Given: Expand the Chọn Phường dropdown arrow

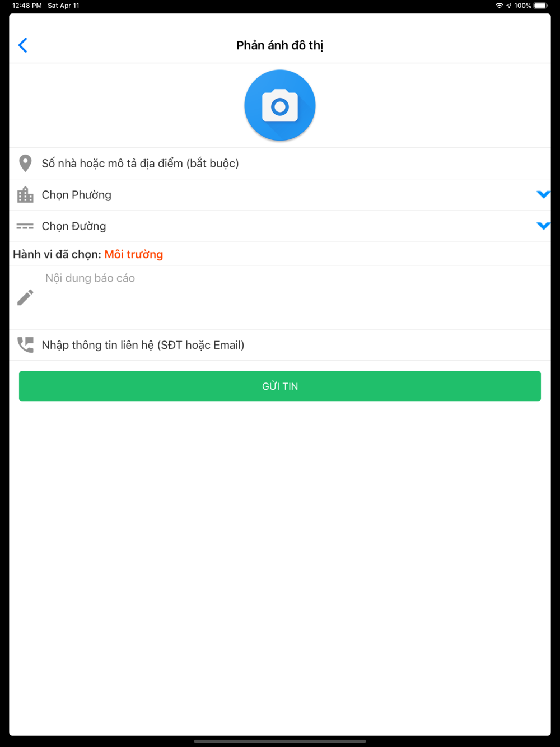Looking at the screenshot, I should coord(543,195).
